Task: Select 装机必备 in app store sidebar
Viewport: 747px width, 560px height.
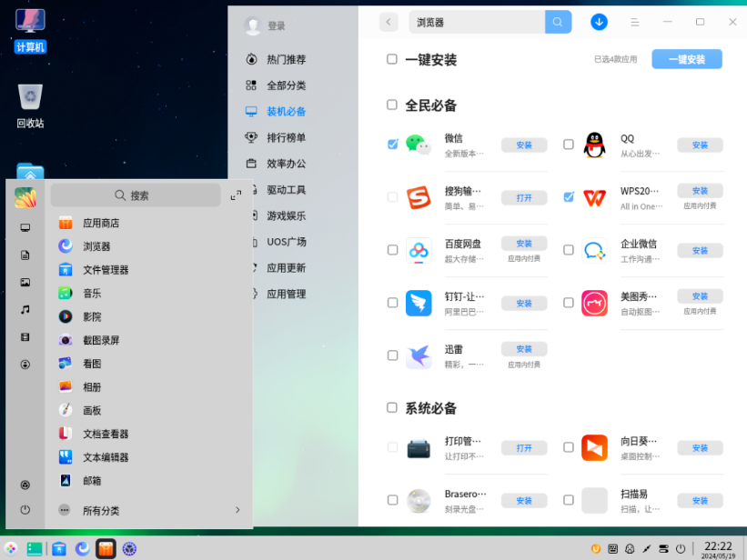Action: [287, 112]
